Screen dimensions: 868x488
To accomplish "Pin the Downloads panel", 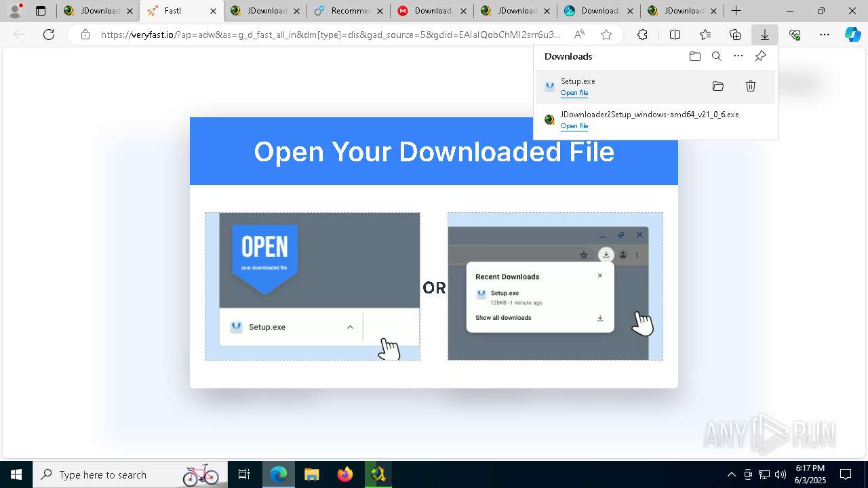I will 760,56.
